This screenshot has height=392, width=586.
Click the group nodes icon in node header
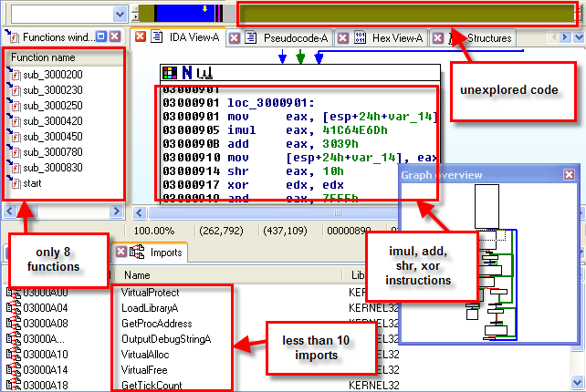[x=204, y=72]
